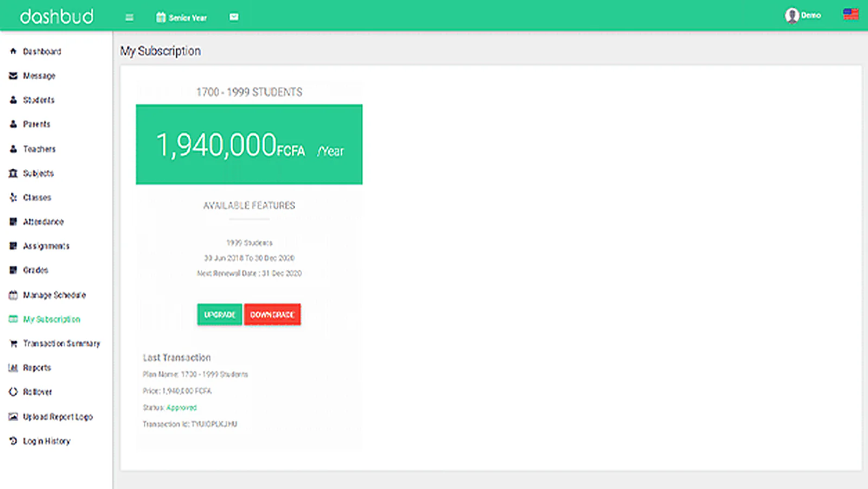Image resolution: width=868 pixels, height=489 pixels.
Task: Click the Attendance icon in sidebar
Action: point(13,221)
